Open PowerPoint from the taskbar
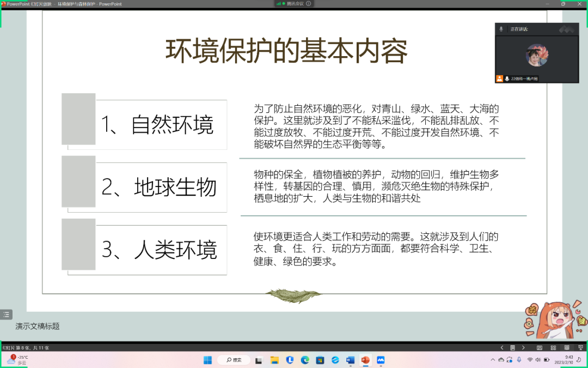The width and height of the screenshot is (588, 368). [365, 360]
